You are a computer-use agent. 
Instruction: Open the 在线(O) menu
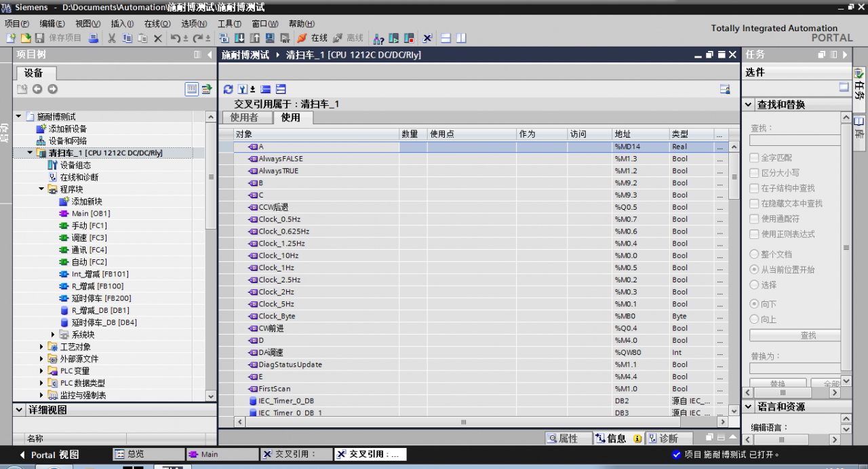pos(157,24)
